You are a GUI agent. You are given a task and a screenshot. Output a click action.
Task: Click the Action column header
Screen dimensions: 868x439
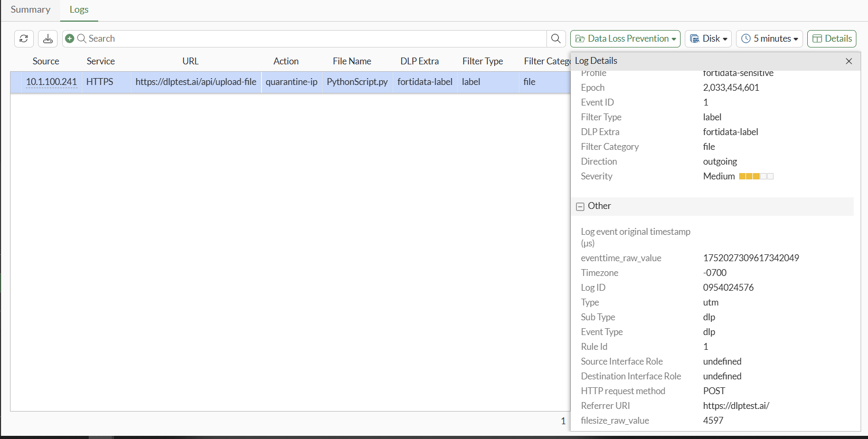(286, 61)
